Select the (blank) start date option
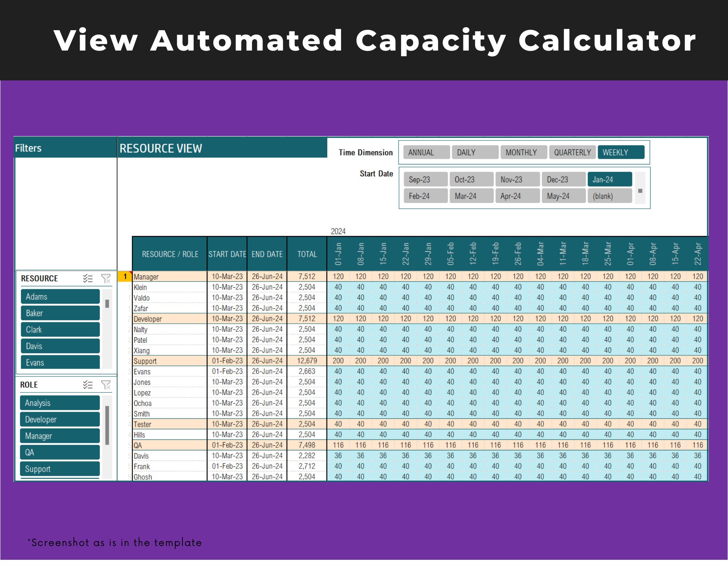 (610, 196)
